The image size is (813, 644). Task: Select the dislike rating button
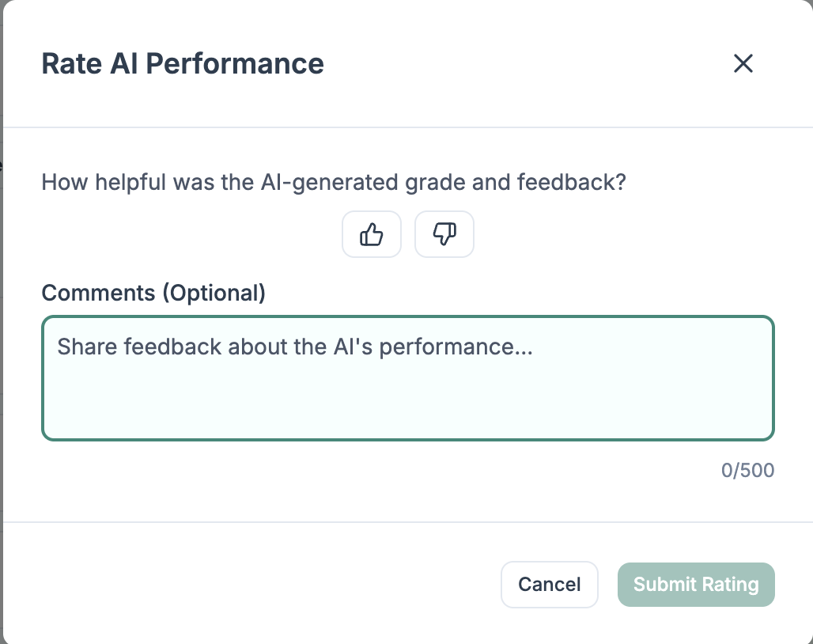tap(444, 234)
